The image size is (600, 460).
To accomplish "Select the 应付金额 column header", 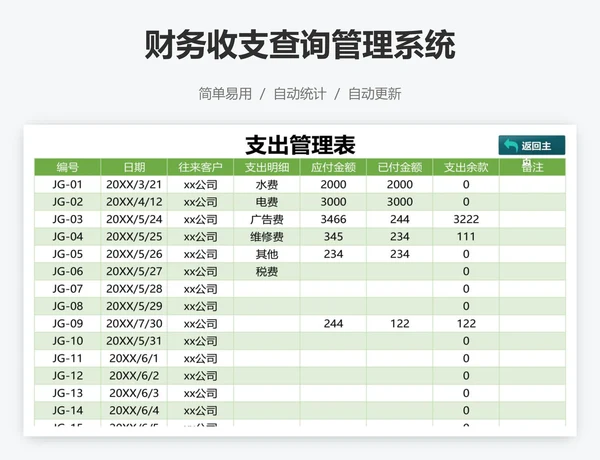I will tap(333, 167).
